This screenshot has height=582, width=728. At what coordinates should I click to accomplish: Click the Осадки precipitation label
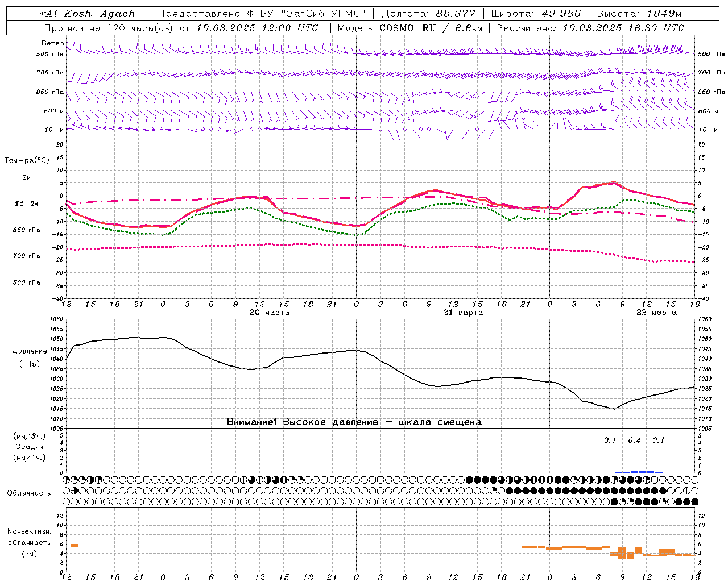click(x=30, y=447)
